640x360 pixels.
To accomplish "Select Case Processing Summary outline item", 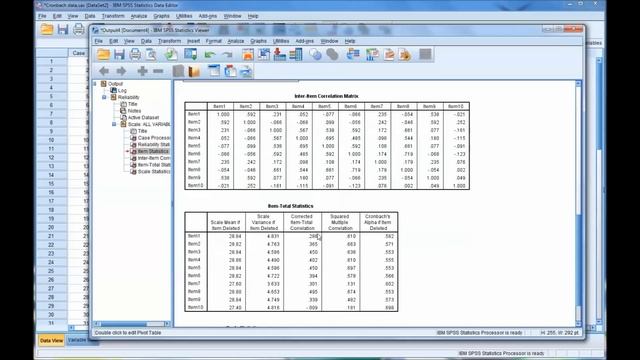I will (154, 138).
